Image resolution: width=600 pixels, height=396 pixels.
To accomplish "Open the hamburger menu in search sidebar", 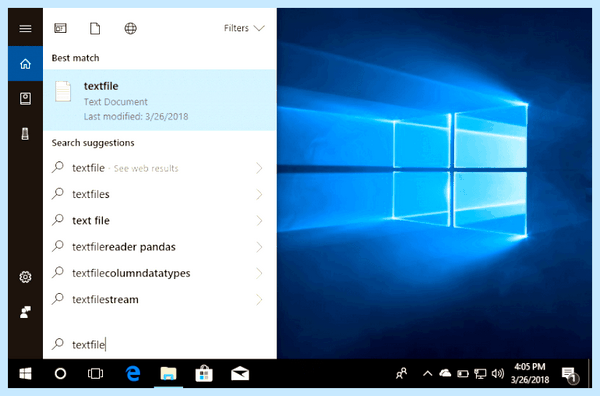I will [25, 29].
